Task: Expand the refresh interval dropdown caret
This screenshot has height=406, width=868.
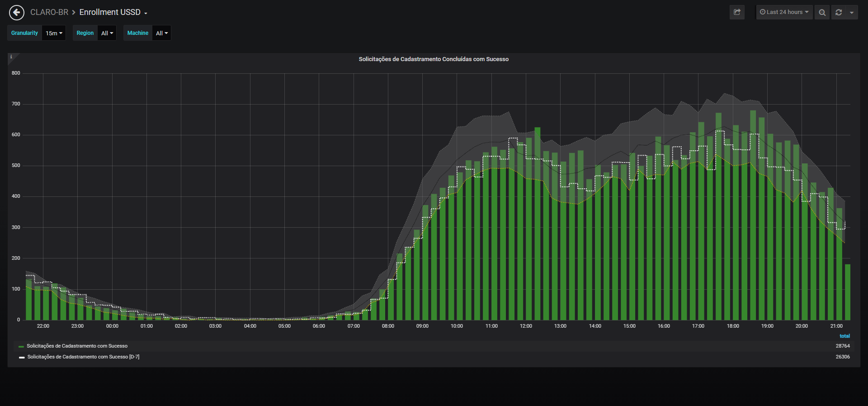Action: pyautogui.click(x=852, y=12)
